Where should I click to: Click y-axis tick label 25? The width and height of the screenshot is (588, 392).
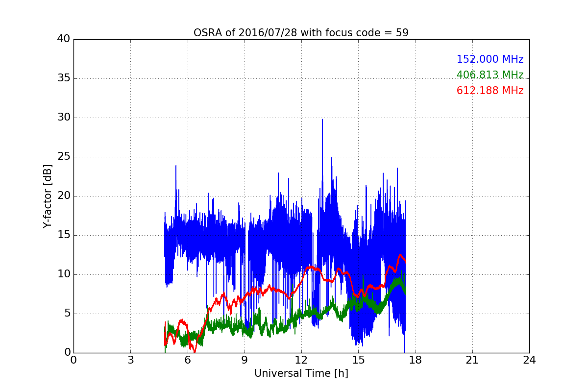[x=64, y=157]
